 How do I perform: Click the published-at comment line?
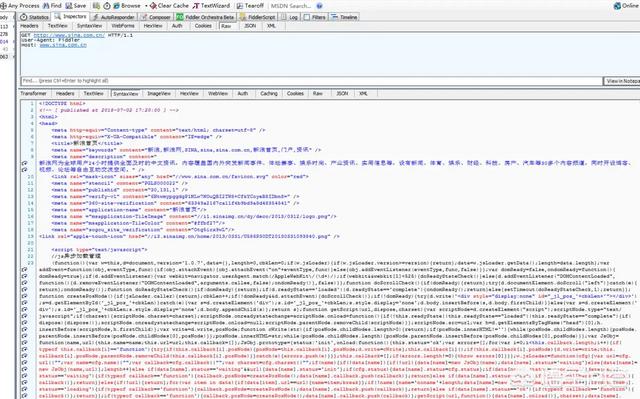pos(109,110)
